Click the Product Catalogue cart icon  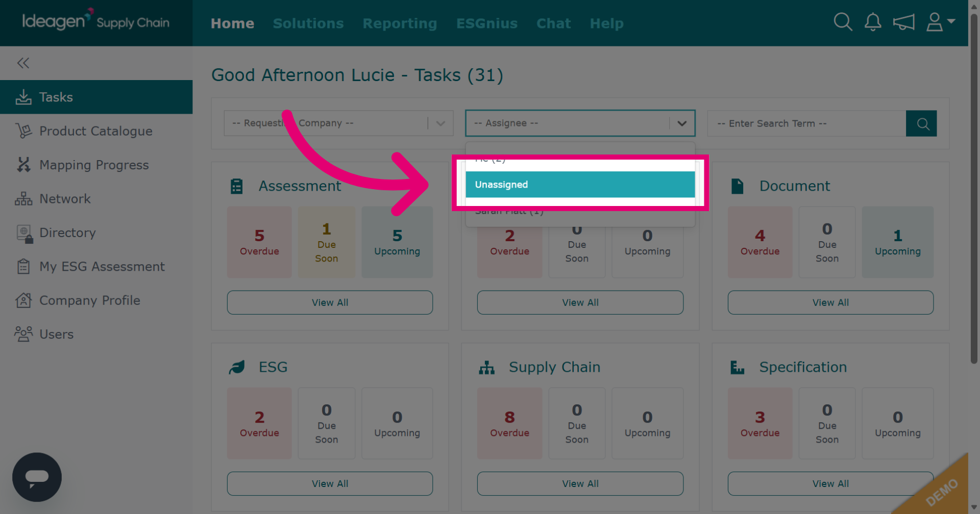pyautogui.click(x=23, y=131)
